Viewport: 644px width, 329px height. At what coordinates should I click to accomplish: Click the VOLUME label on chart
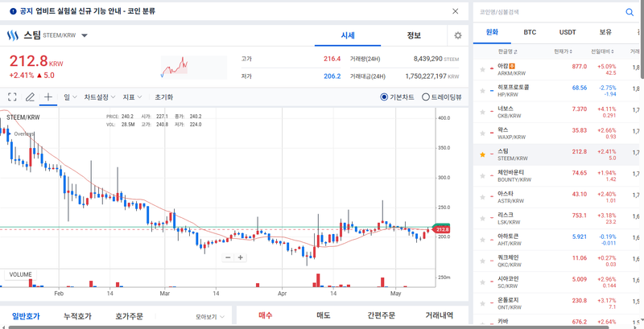[21, 275]
